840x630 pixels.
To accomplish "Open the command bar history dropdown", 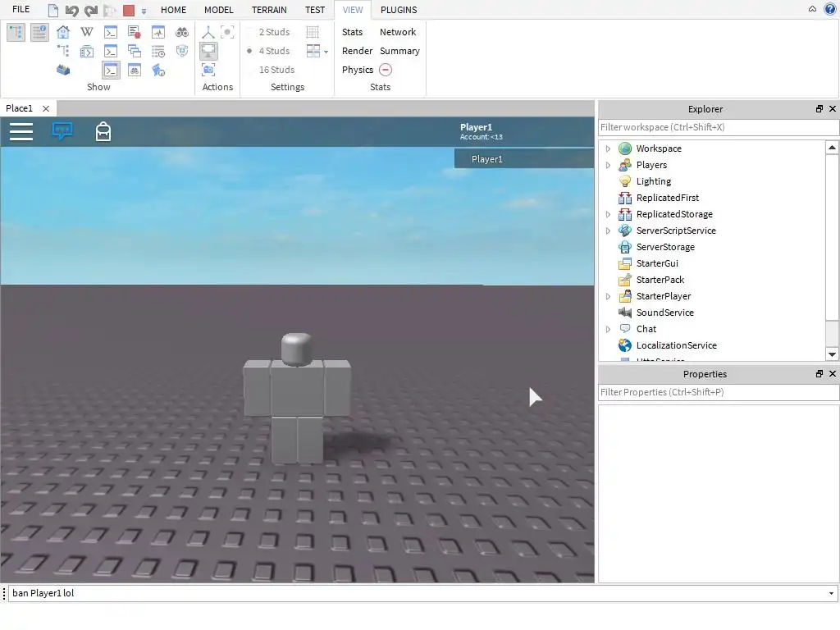I will (831, 594).
